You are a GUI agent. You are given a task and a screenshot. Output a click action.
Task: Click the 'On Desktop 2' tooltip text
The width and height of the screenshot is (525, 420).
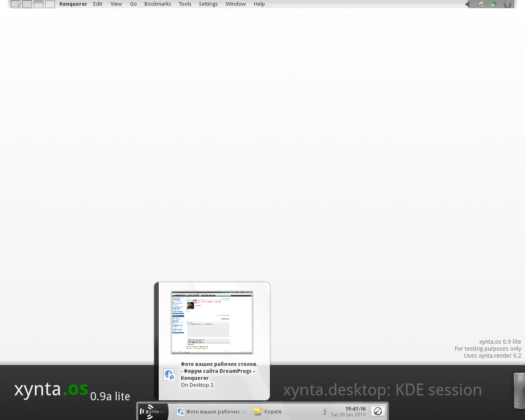click(x=197, y=385)
